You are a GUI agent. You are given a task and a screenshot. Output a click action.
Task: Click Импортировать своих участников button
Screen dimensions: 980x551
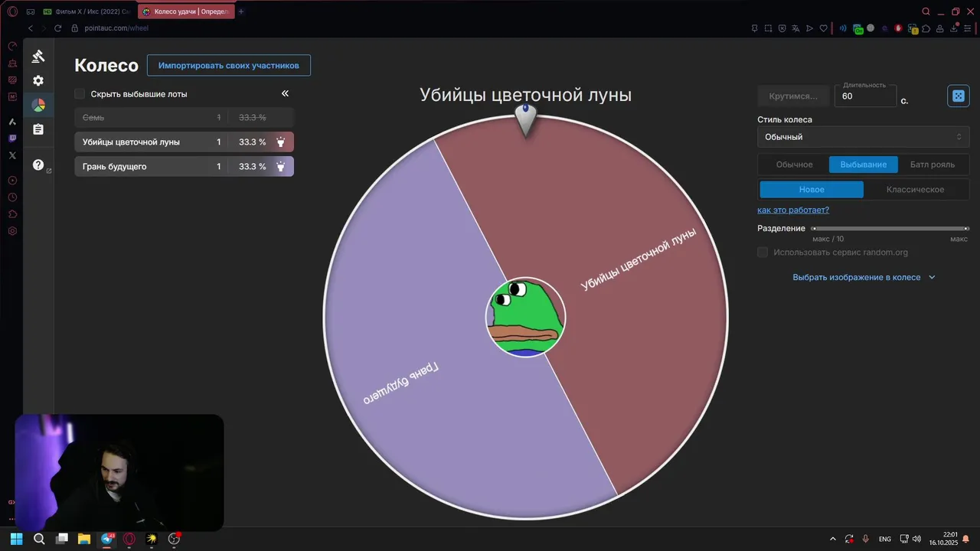(229, 65)
